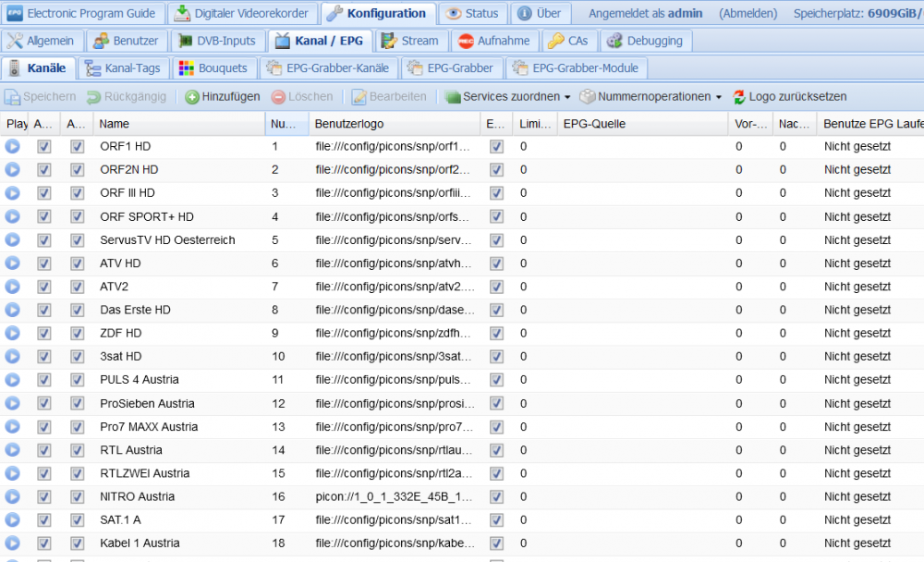
Task: Switch to Electronic Program Guide tab
Action: pyautogui.click(x=81, y=13)
